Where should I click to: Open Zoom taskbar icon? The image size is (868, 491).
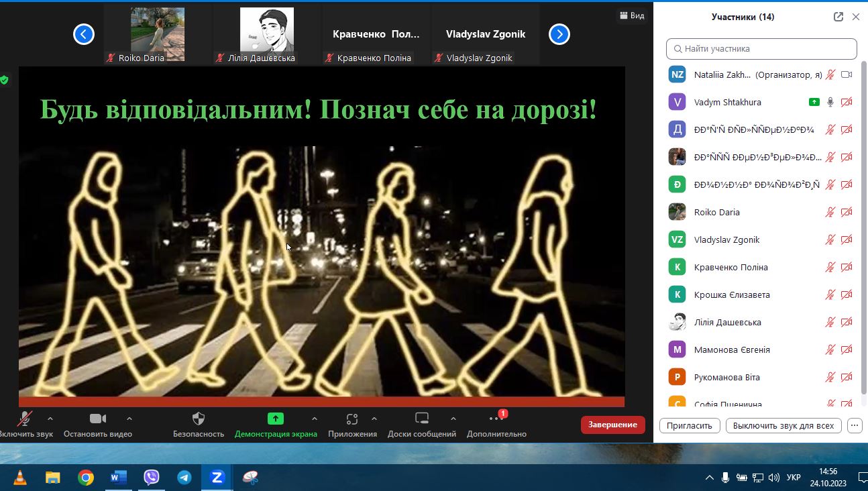(x=217, y=478)
